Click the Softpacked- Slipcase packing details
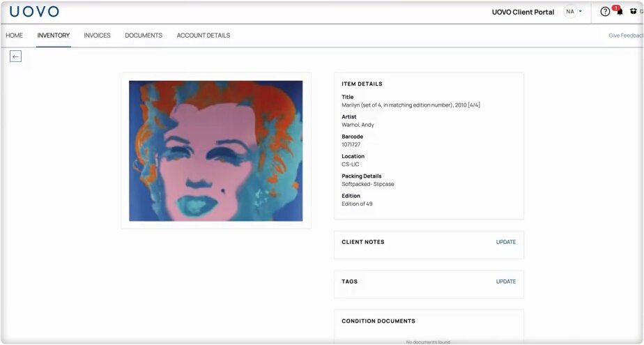The height and width of the screenshot is (345, 644). (x=368, y=184)
